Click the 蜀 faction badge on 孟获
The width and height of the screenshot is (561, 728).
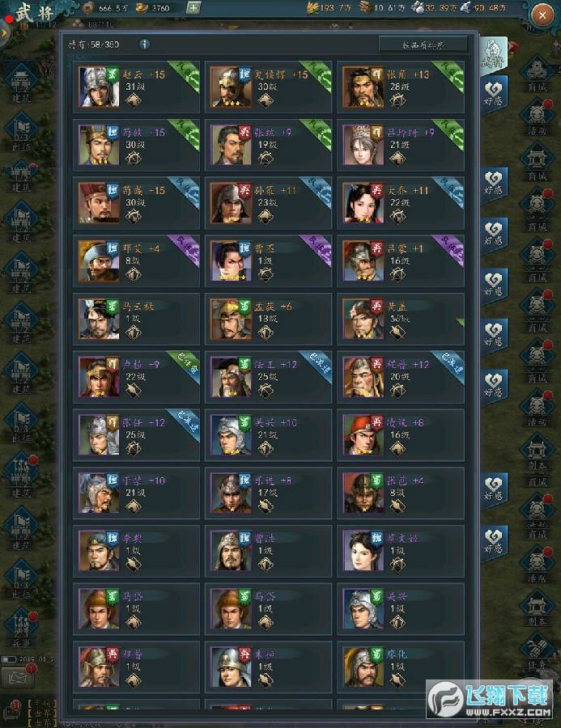pyautogui.click(x=244, y=306)
